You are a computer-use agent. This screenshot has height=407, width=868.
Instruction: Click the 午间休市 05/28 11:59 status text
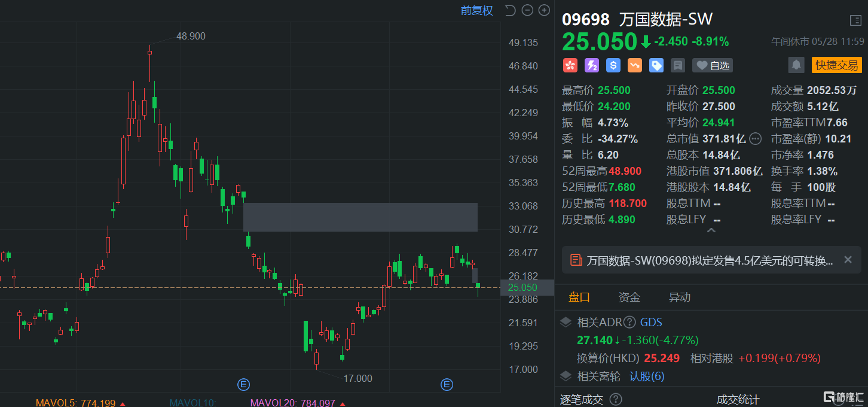(818, 41)
